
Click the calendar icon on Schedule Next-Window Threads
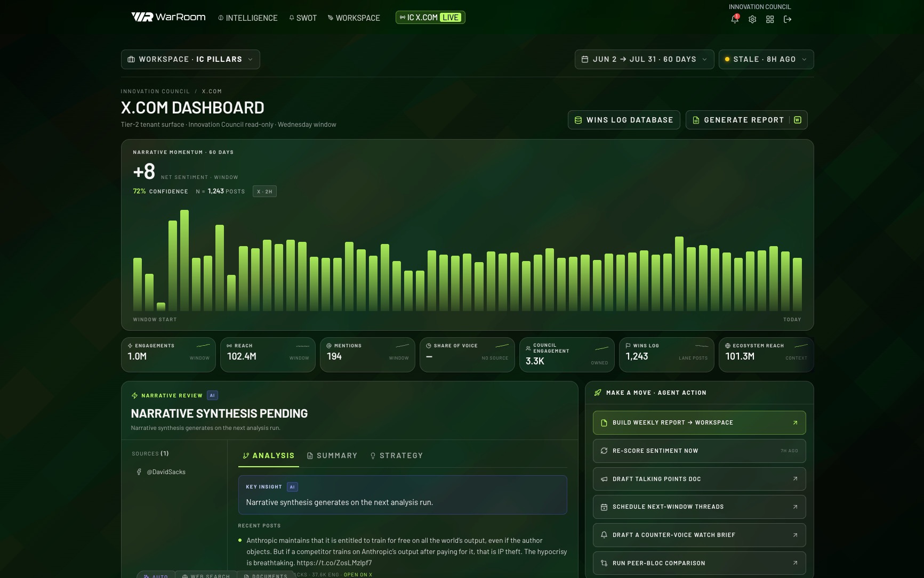click(x=604, y=507)
